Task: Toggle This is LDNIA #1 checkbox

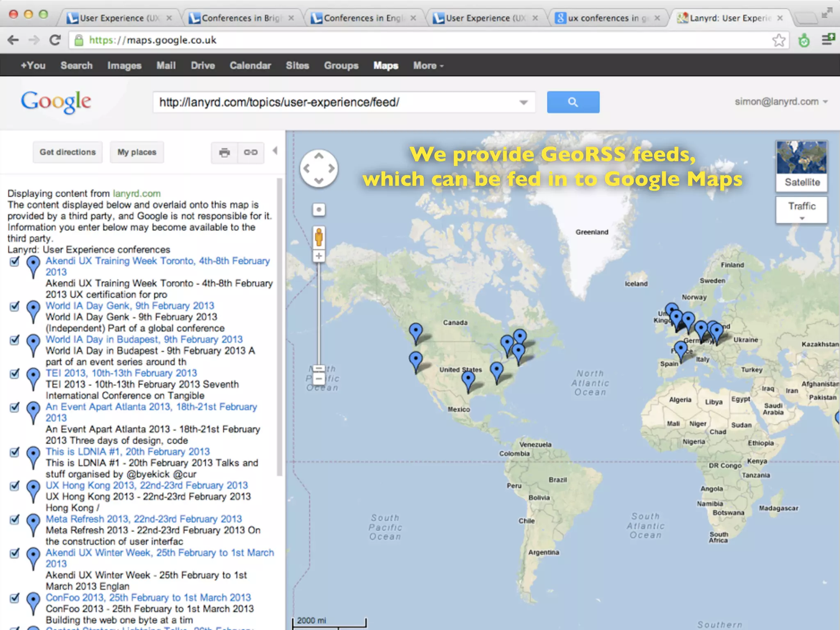Action: [15, 452]
